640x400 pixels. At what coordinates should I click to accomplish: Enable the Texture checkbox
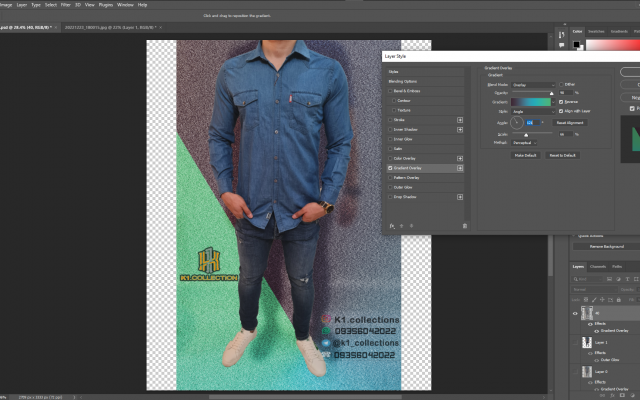[394, 110]
